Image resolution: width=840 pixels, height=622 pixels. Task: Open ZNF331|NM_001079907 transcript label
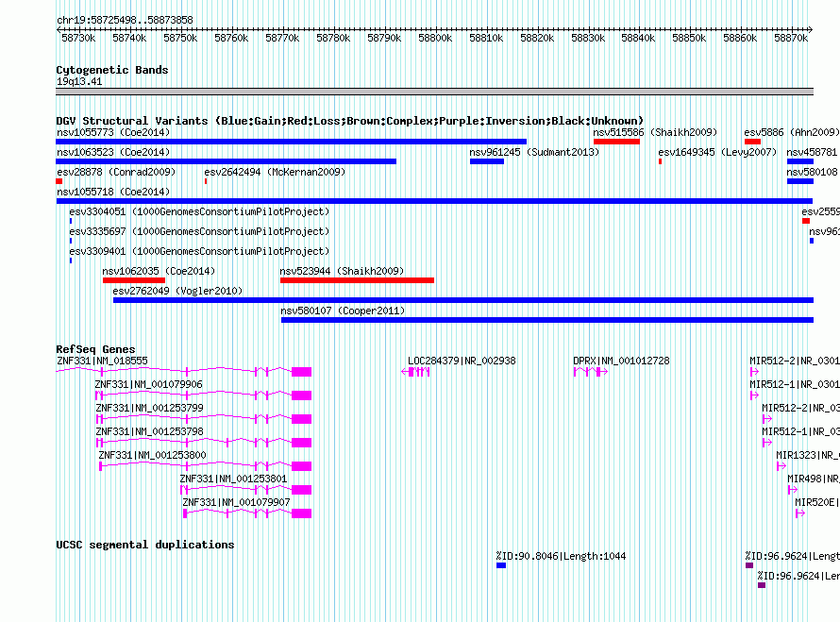point(236,502)
